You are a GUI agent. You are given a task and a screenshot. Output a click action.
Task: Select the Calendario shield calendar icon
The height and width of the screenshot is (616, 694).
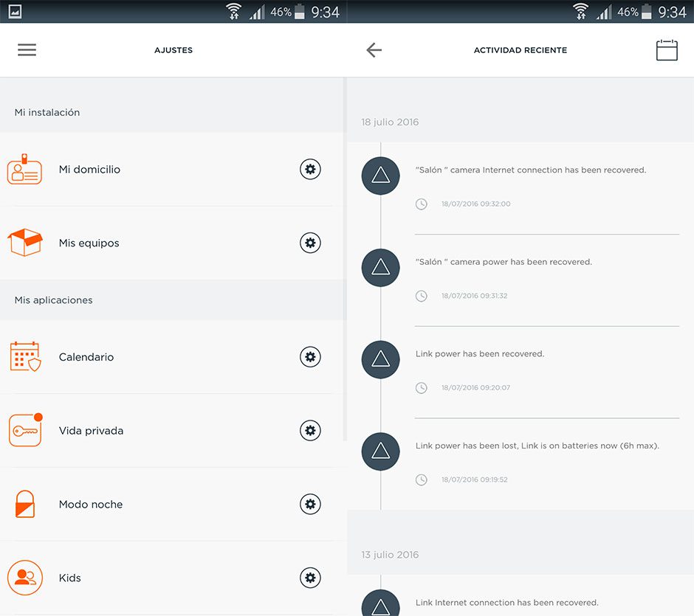pyautogui.click(x=26, y=356)
